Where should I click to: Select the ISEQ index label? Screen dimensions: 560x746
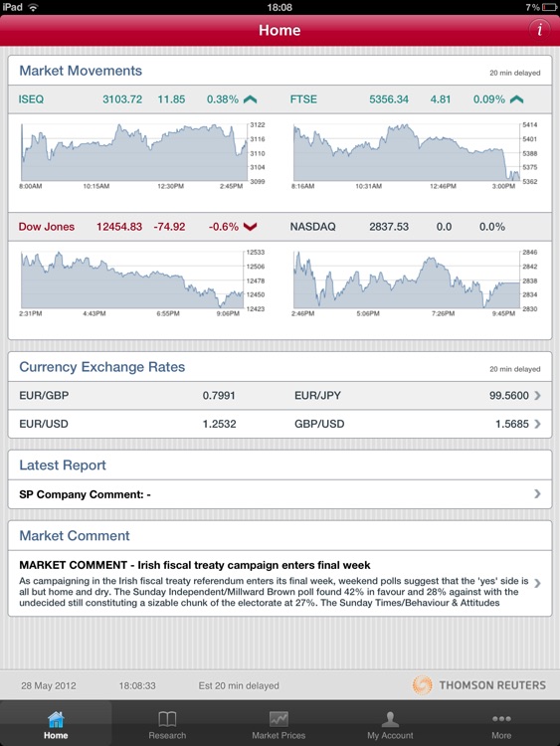pos(31,99)
